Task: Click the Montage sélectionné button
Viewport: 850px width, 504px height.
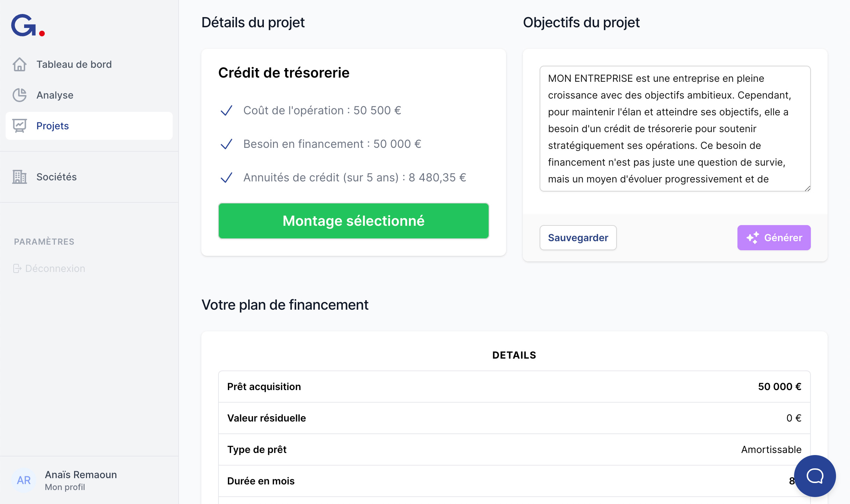Action: pos(354,221)
